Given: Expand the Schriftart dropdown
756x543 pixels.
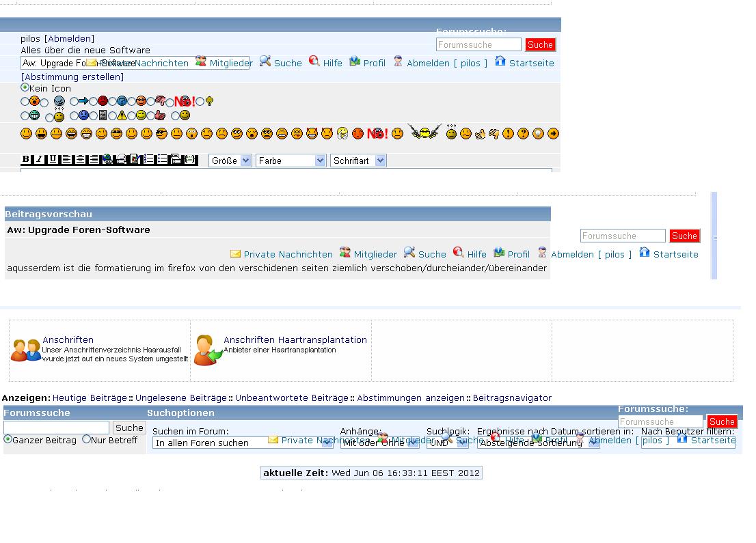Looking at the screenshot, I should (358, 161).
